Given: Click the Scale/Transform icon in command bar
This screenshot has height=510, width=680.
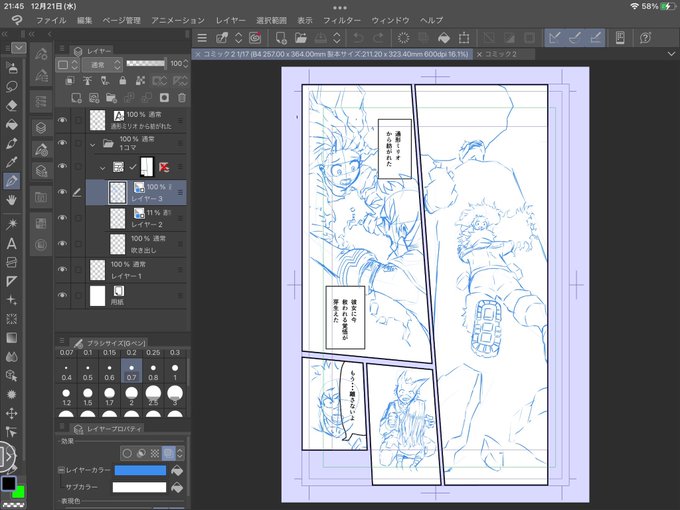Looking at the screenshot, I should [x=464, y=38].
